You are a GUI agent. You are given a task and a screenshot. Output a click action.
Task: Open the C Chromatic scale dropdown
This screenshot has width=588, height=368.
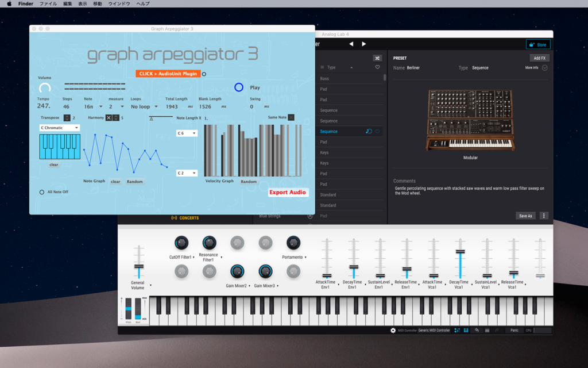tap(60, 128)
